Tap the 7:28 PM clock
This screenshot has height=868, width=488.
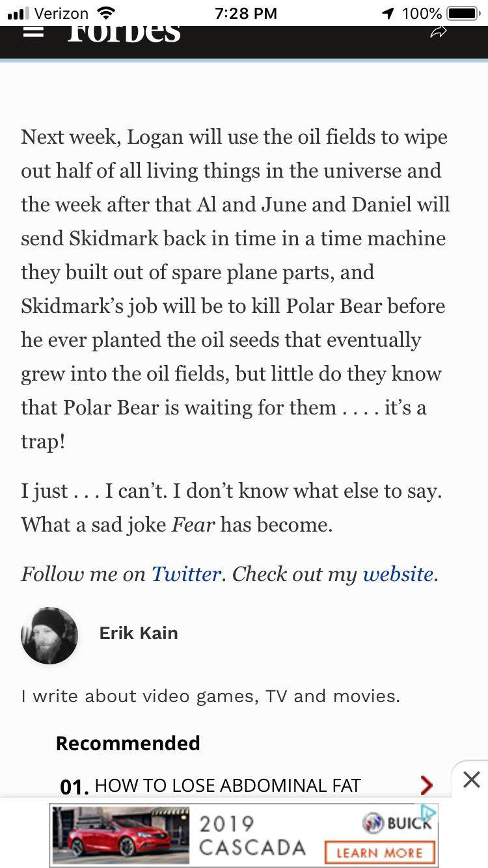245,13
